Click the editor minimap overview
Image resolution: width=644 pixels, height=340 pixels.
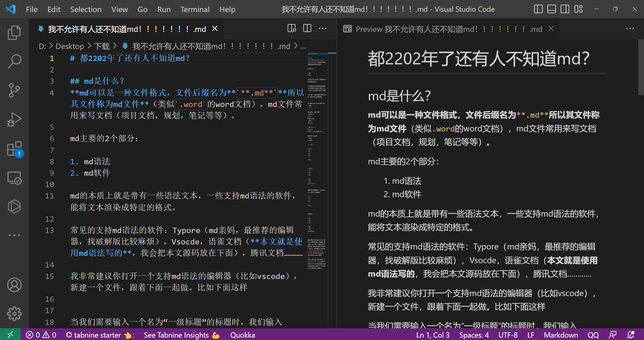pos(317,161)
